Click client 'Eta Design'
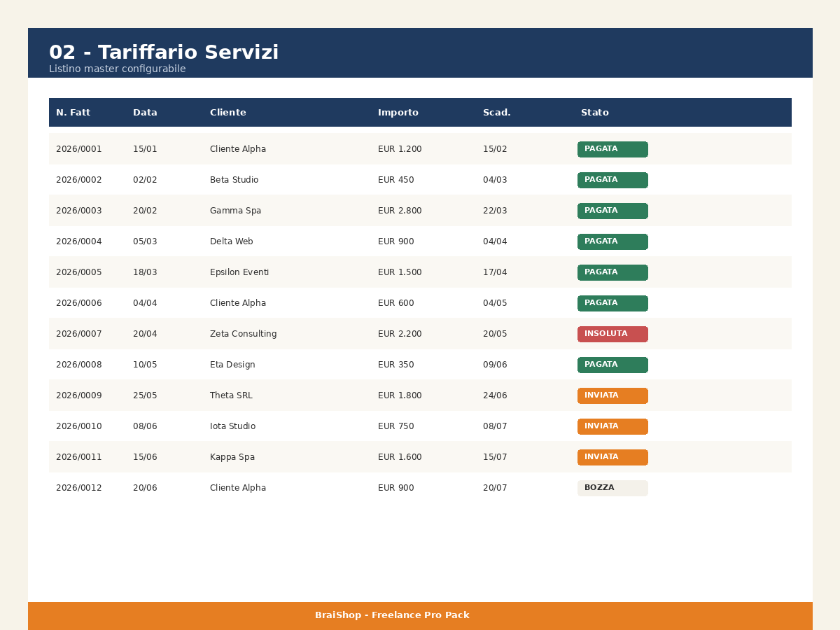Image resolution: width=840 pixels, height=630 pixels. (x=232, y=365)
